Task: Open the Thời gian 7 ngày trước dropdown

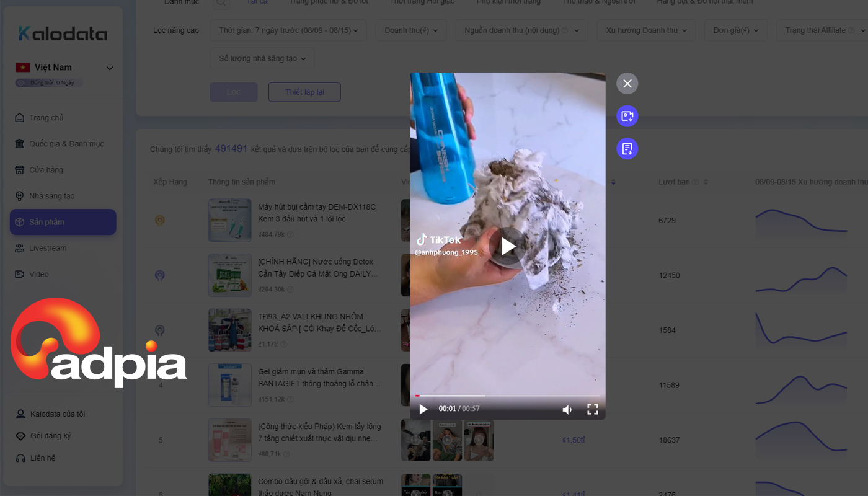Action: pos(288,30)
